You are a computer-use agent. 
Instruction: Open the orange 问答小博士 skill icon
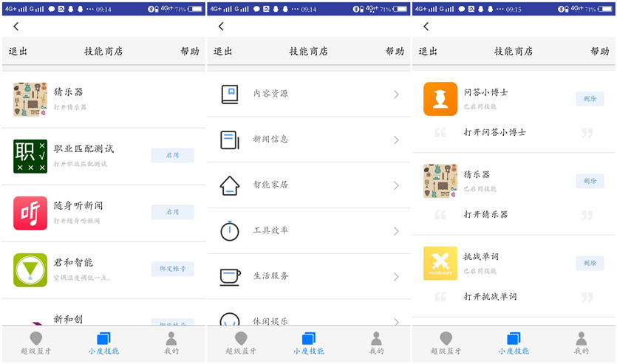[x=440, y=99]
